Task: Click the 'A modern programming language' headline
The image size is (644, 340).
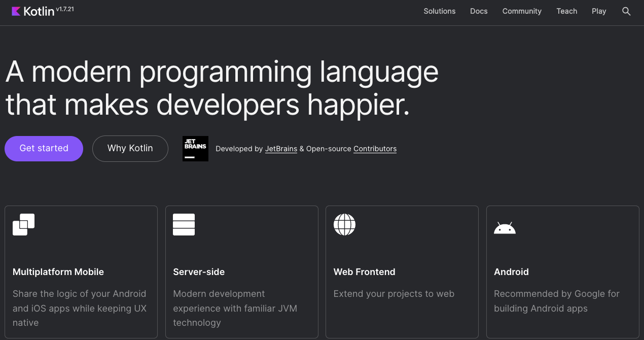Action: (222, 88)
